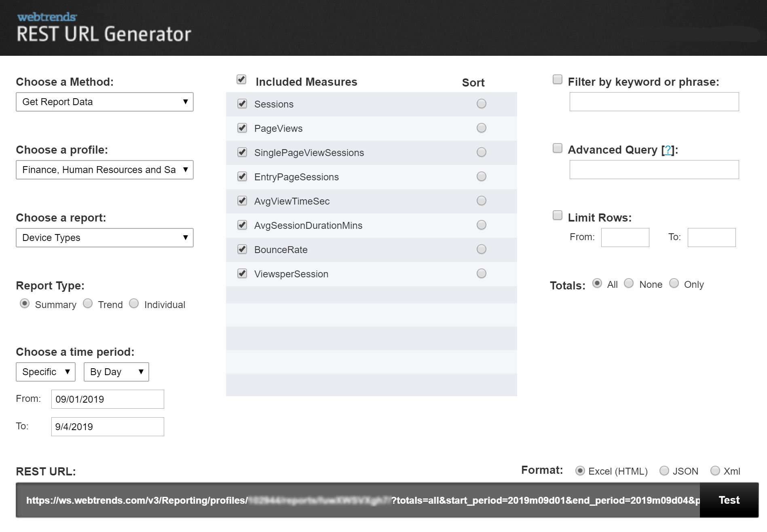The height and width of the screenshot is (532, 767).
Task: Uncheck the SinglePageViewSessions measure
Action: (x=242, y=152)
